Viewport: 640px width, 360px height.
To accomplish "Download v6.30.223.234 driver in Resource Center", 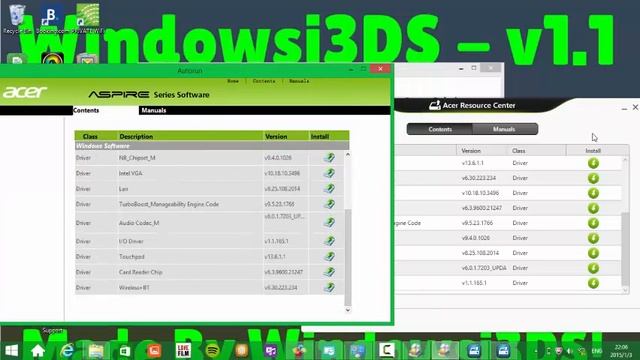I will [593, 178].
